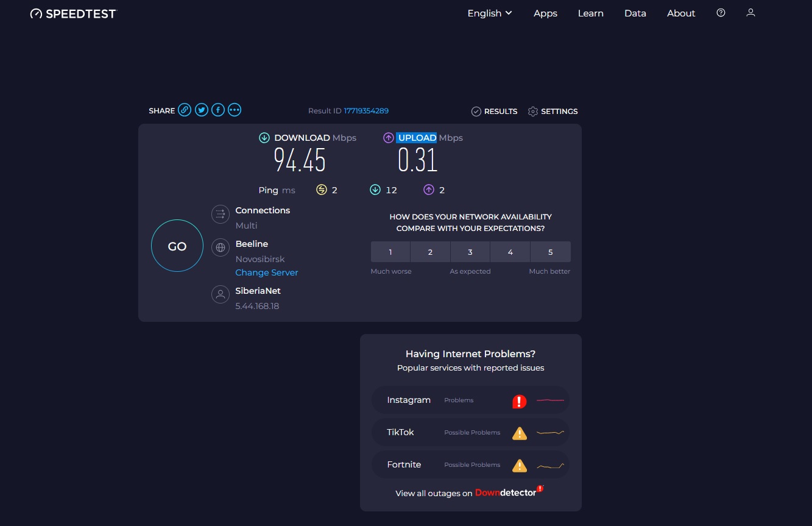
Task: Rate network availability as 1
Action: coord(390,252)
